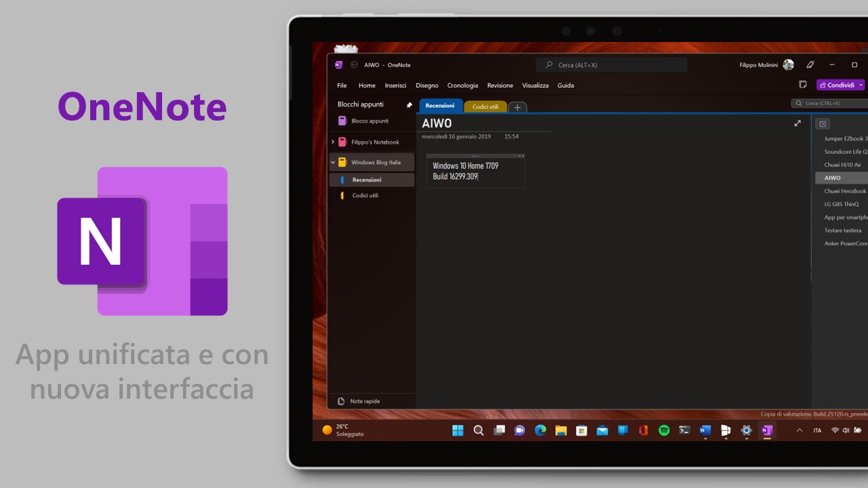Select the Codici utili section in sidebar
This screenshot has width=868, height=488.
[x=372, y=195]
